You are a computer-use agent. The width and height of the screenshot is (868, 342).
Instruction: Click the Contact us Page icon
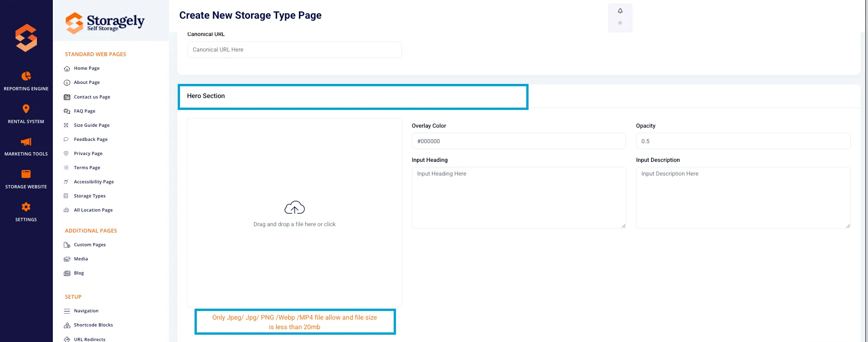[x=67, y=97]
